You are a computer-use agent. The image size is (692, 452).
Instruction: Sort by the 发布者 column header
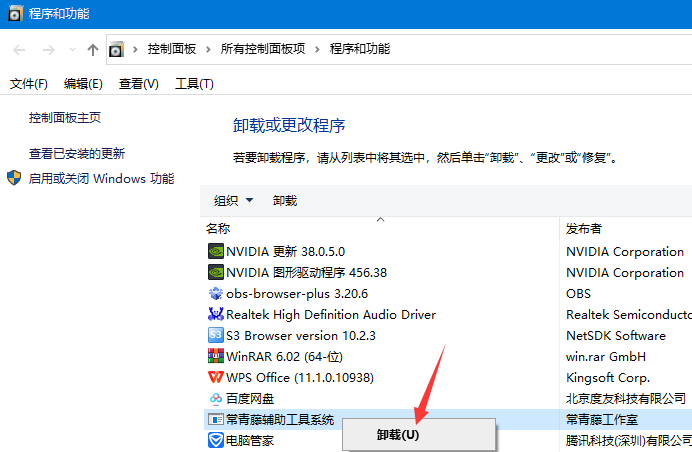584,229
